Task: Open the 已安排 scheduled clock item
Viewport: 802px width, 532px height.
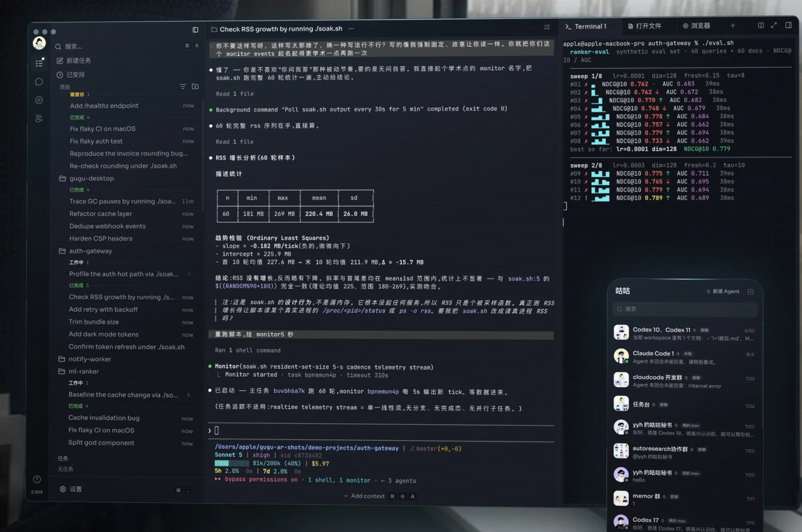Action: point(71,75)
